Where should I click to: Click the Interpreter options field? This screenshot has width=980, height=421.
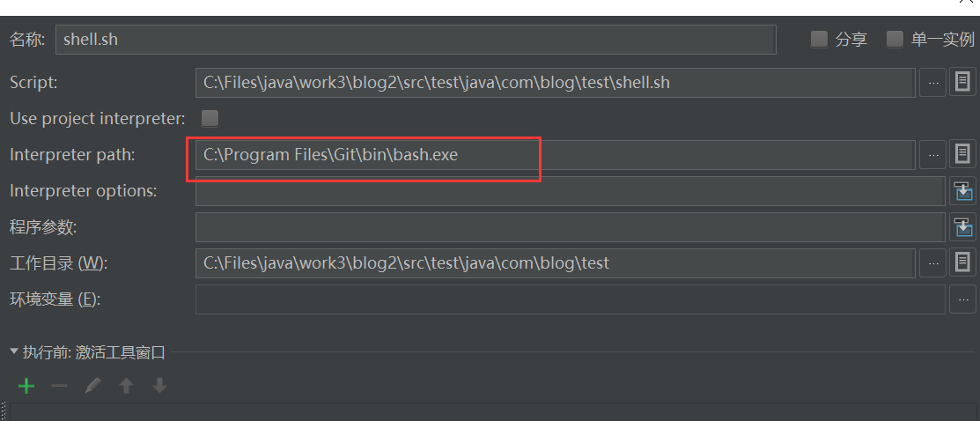point(570,191)
